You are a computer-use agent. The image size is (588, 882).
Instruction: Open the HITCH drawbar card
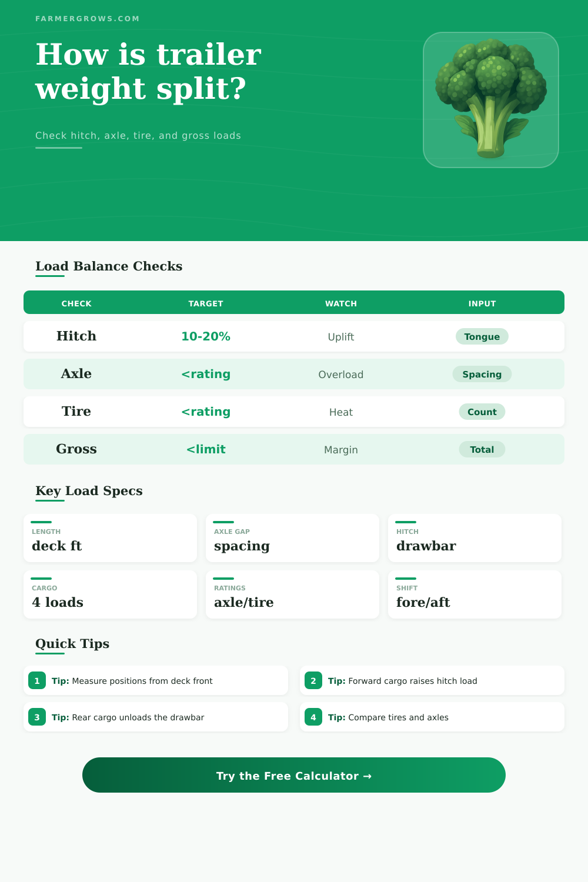tap(475, 538)
